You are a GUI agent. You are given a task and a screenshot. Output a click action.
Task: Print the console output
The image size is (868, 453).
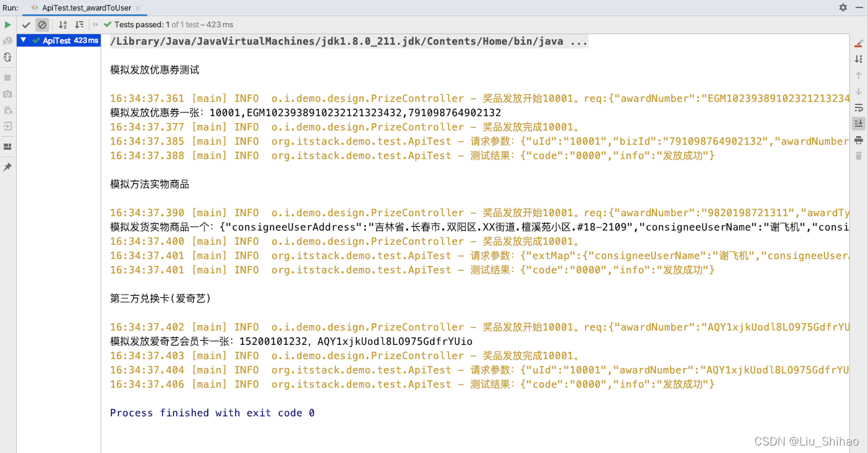[x=859, y=140]
